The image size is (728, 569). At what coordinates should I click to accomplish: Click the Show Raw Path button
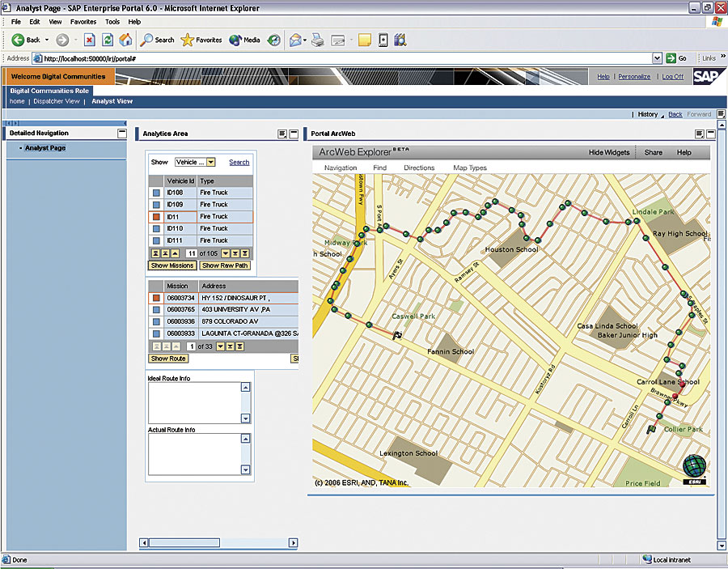[225, 265]
